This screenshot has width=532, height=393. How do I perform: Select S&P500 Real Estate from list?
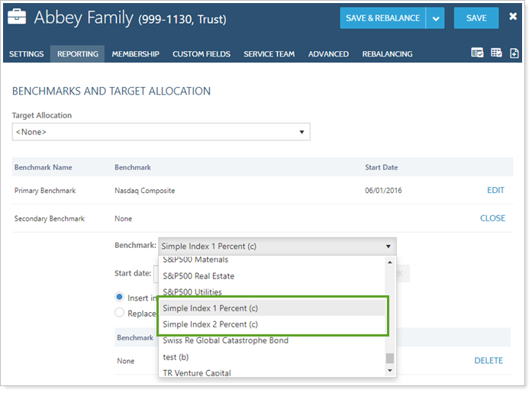(198, 276)
